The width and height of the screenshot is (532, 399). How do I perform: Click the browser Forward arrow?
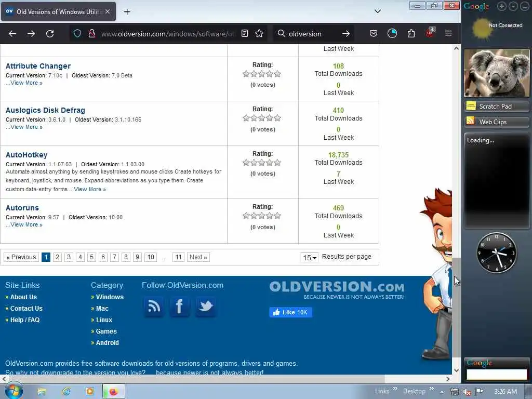(31, 34)
